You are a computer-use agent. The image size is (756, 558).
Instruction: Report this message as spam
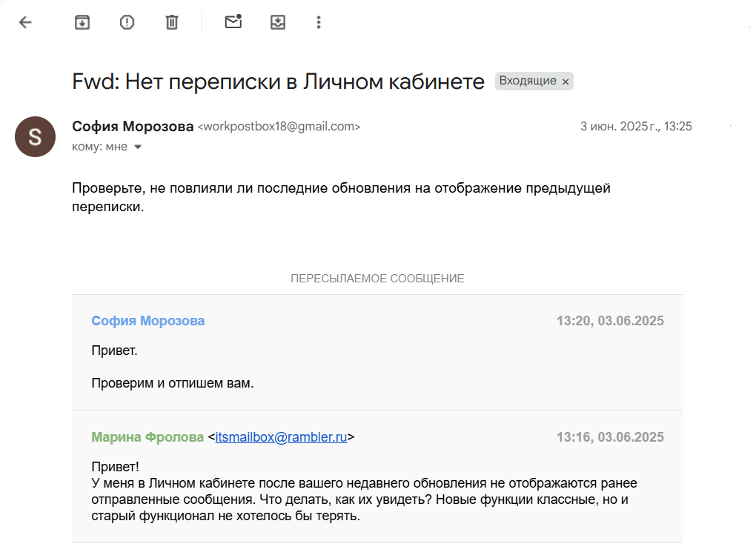[x=127, y=22]
